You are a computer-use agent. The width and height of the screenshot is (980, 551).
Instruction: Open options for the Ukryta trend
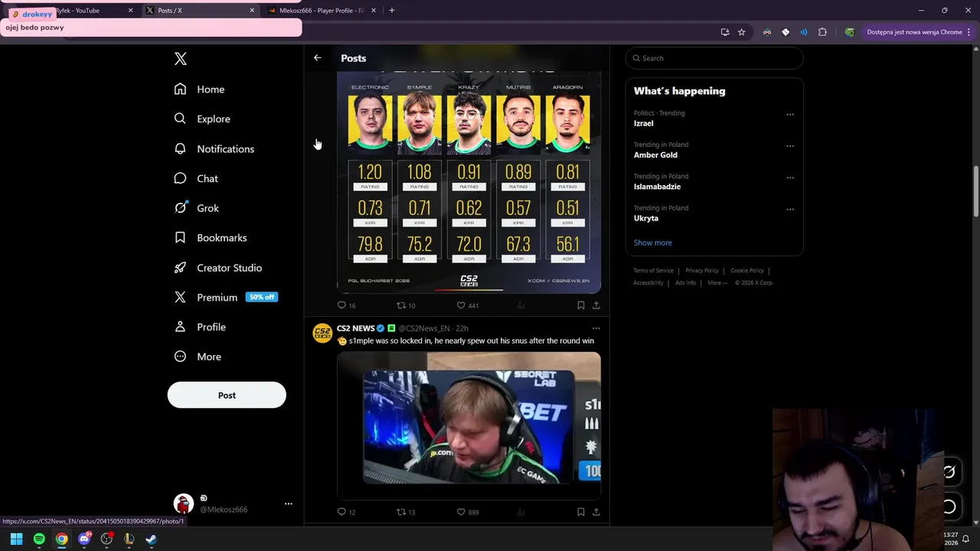(790, 209)
